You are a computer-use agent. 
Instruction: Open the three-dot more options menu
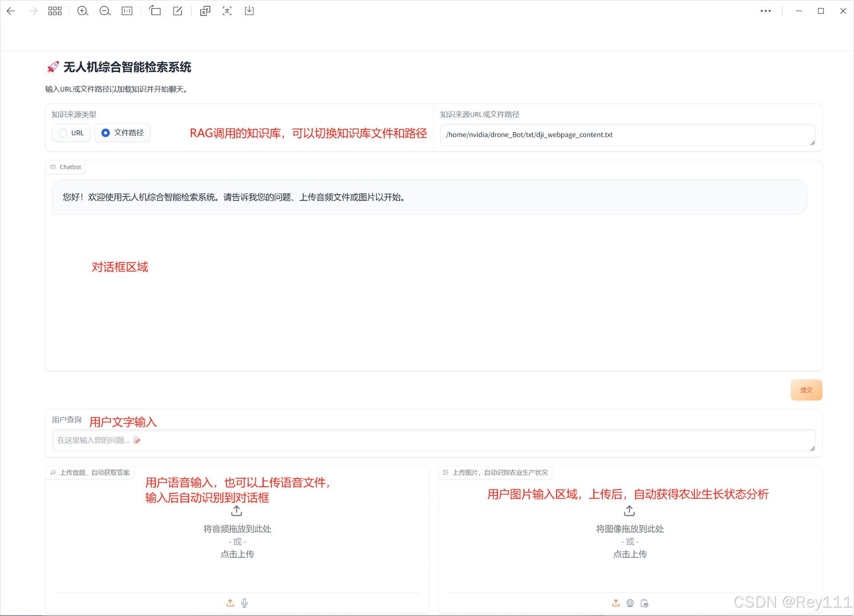(765, 11)
